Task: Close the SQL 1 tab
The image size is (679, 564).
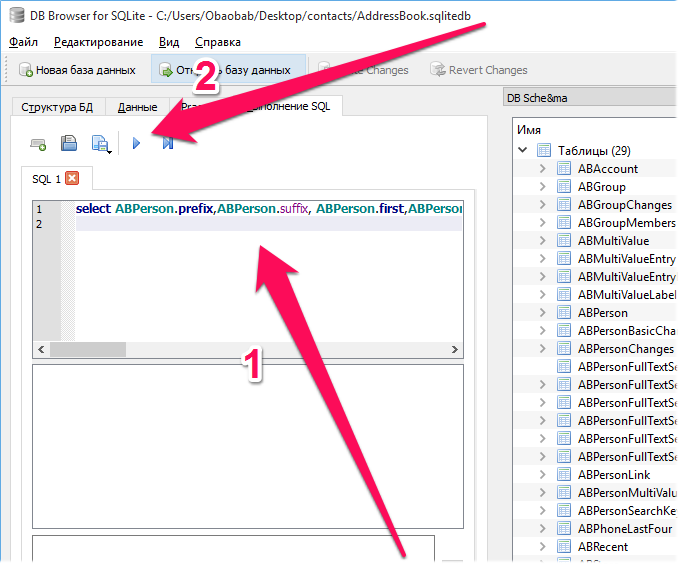Action: pos(72,178)
